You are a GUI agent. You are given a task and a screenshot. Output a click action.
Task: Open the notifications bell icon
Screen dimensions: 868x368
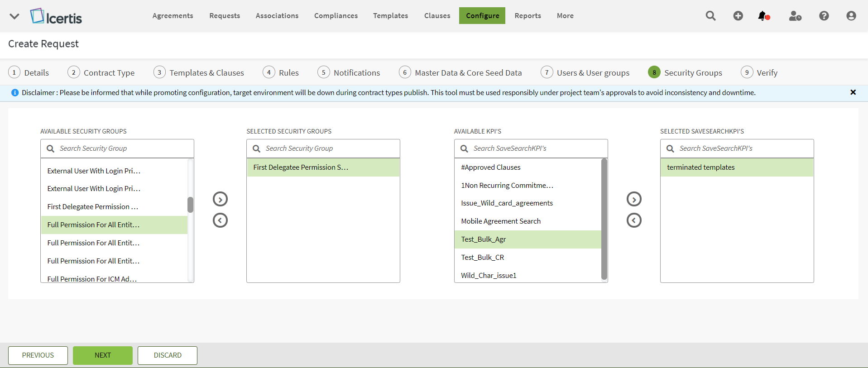763,16
